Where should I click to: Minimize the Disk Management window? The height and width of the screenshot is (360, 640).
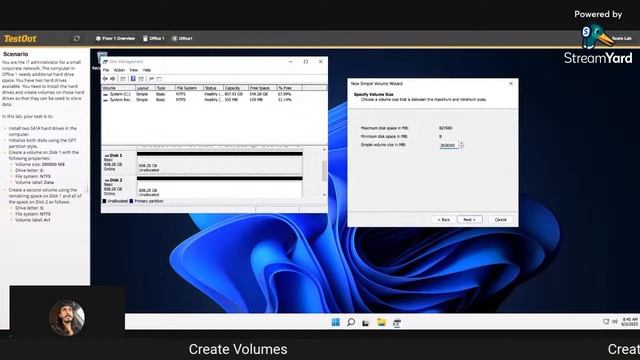(x=291, y=62)
